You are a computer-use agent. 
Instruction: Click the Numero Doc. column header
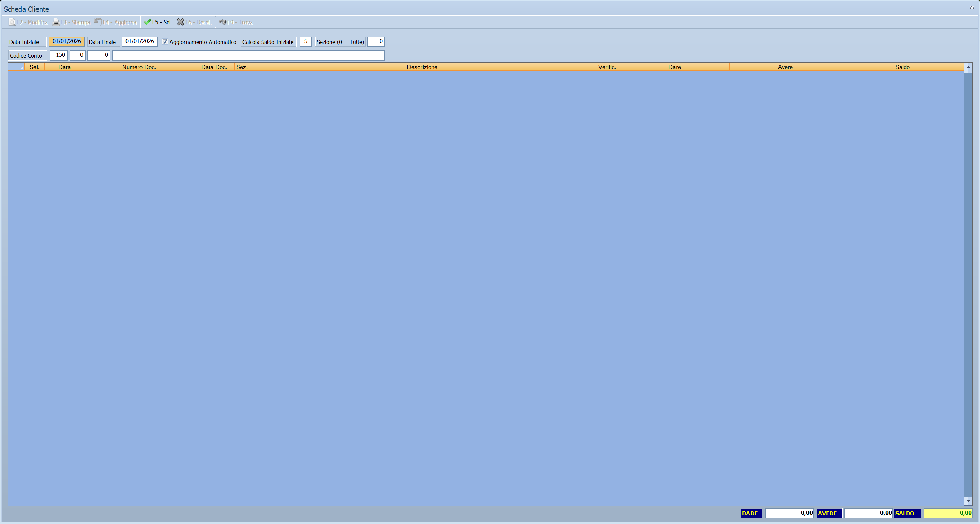[139, 67]
